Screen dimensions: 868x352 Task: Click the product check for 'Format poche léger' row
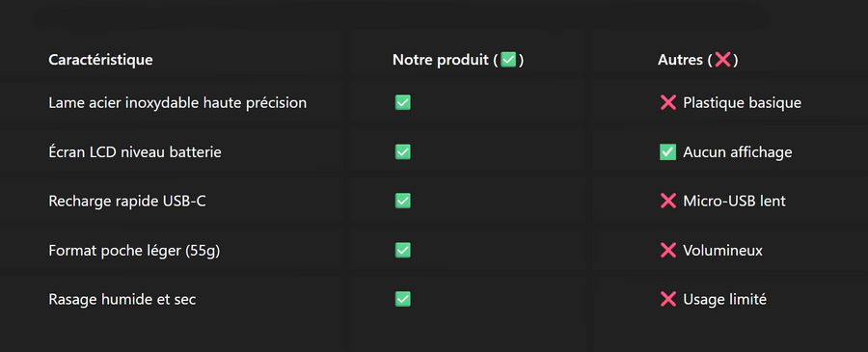tap(403, 250)
